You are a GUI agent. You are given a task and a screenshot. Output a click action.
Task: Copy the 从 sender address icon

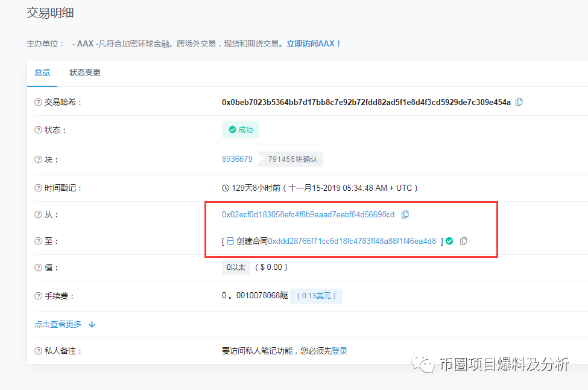pyautogui.click(x=405, y=214)
